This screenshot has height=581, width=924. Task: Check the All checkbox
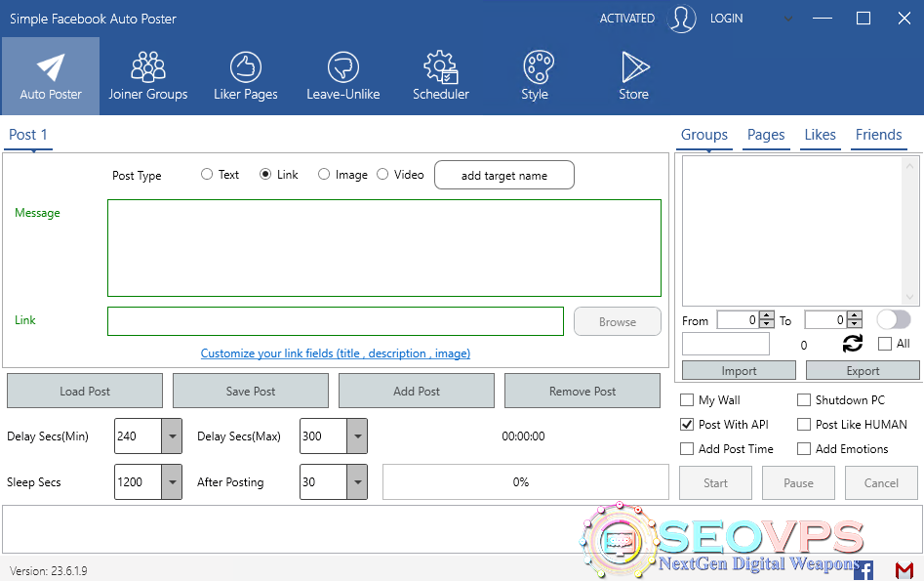pos(885,344)
